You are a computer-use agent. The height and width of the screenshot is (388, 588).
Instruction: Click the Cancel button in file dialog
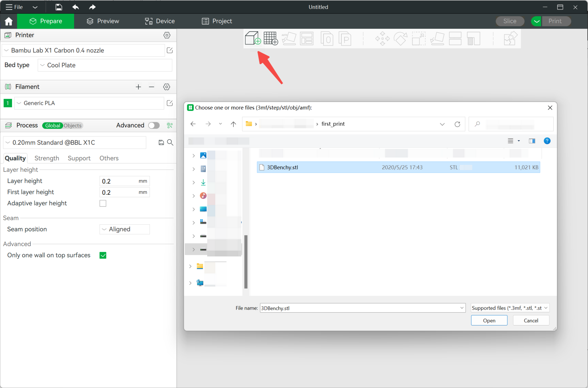pyautogui.click(x=531, y=320)
